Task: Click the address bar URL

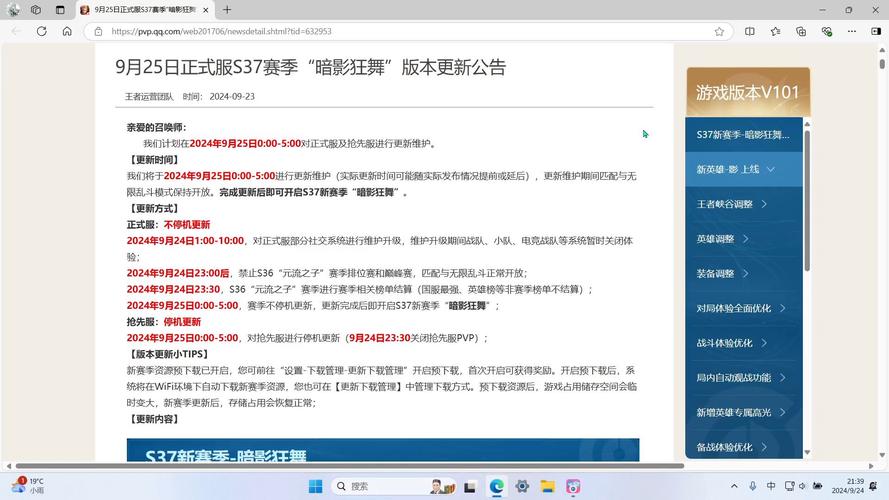Action: click(221, 31)
